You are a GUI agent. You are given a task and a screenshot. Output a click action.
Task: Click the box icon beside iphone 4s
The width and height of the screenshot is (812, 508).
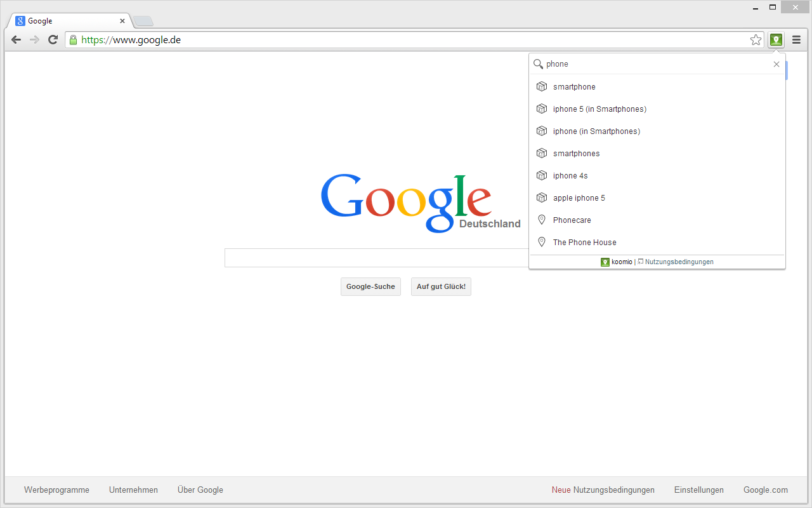[x=542, y=175]
